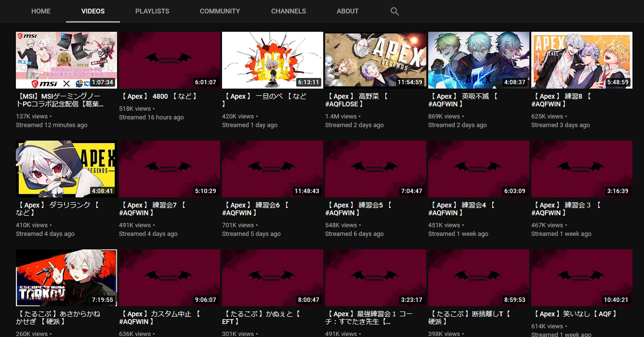This screenshot has width=644, height=337.
Task: Open the ABOUT tab
Action: (x=347, y=11)
